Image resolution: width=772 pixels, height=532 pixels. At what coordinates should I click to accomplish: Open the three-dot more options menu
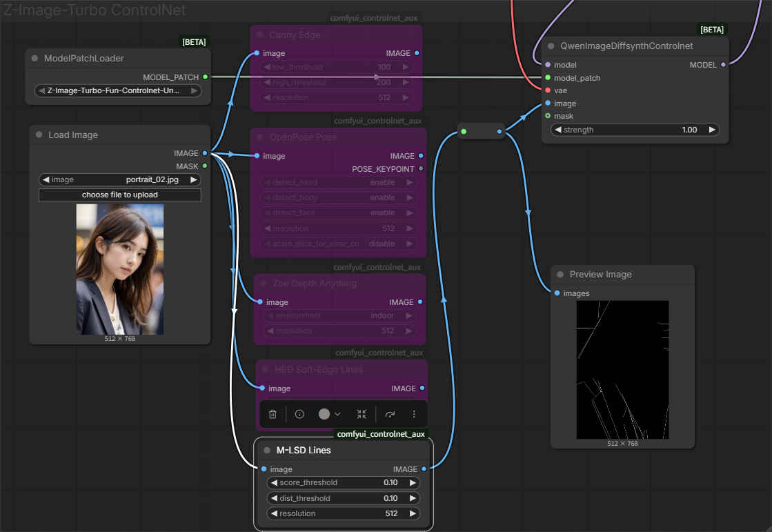click(414, 414)
